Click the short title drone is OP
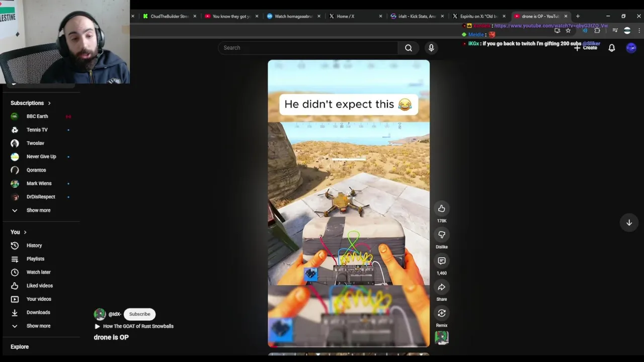Image resolution: width=644 pixels, height=362 pixels. [x=111, y=337]
